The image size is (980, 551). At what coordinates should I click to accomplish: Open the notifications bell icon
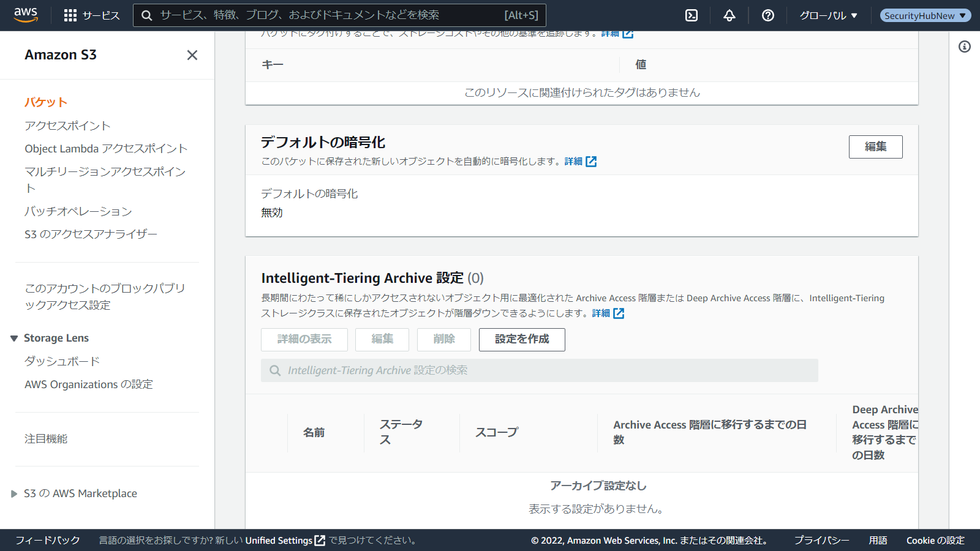point(729,15)
